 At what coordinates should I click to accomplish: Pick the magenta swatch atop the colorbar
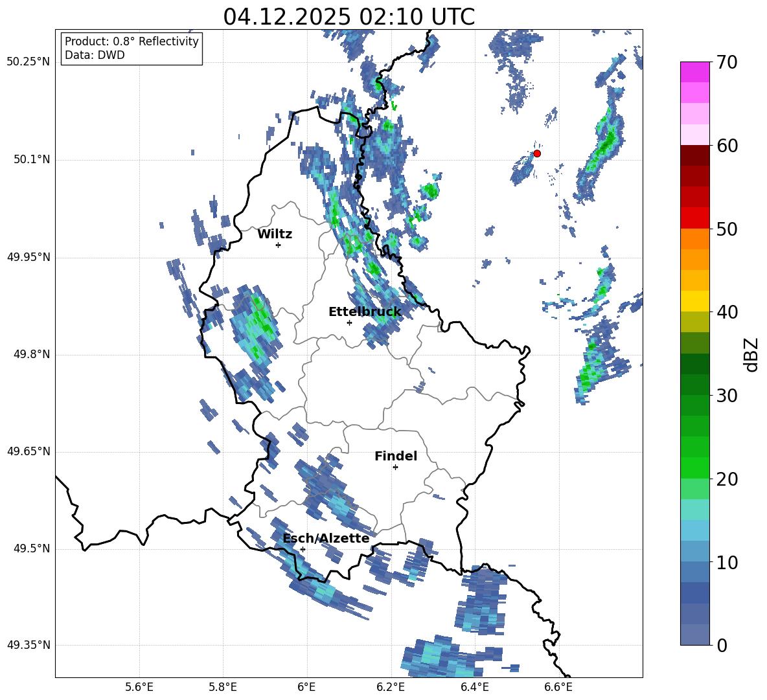tap(695, 72)
